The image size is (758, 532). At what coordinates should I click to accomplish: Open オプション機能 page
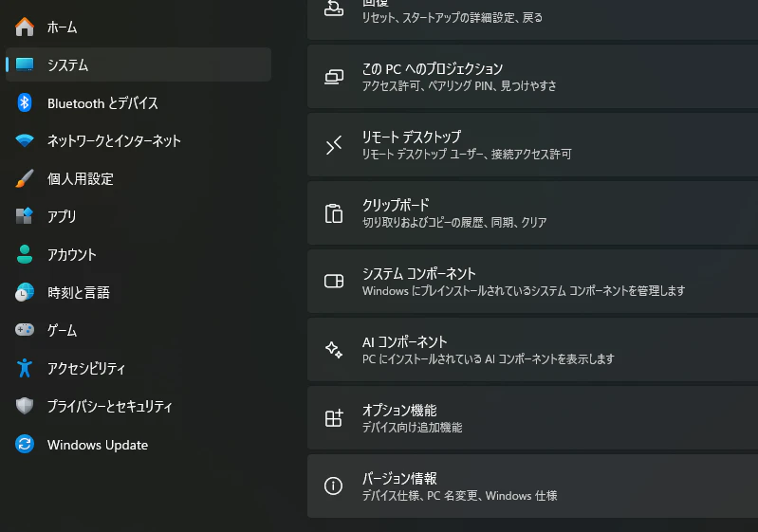click(533, 418)
